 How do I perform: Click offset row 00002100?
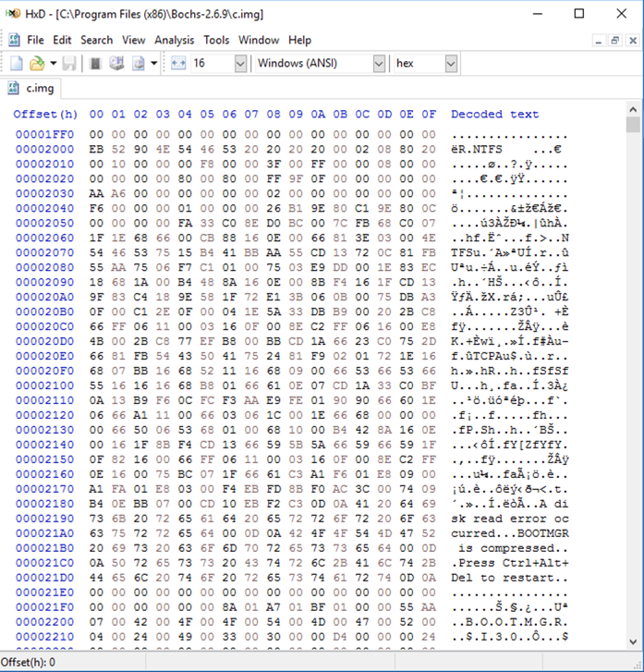click(x=44, y=385)
